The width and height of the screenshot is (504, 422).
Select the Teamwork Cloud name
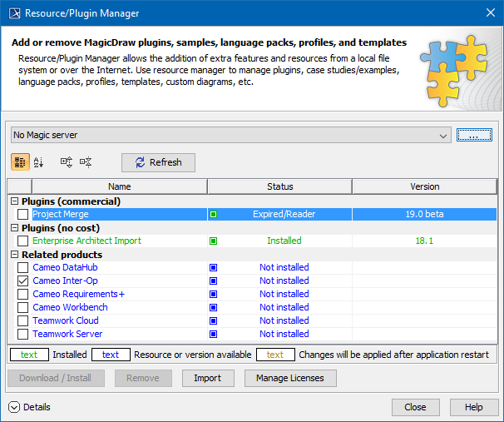coord(66,321)
